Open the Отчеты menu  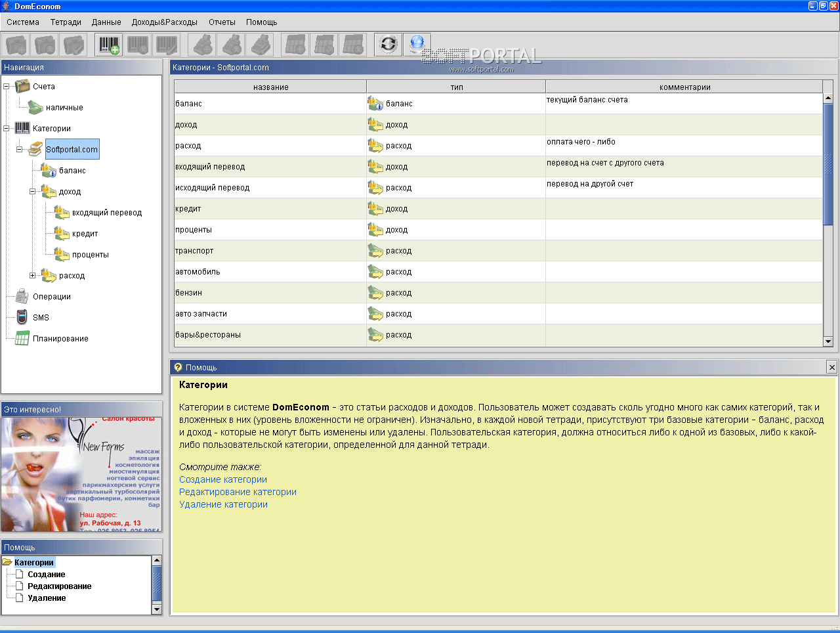[x=222, y=22]
